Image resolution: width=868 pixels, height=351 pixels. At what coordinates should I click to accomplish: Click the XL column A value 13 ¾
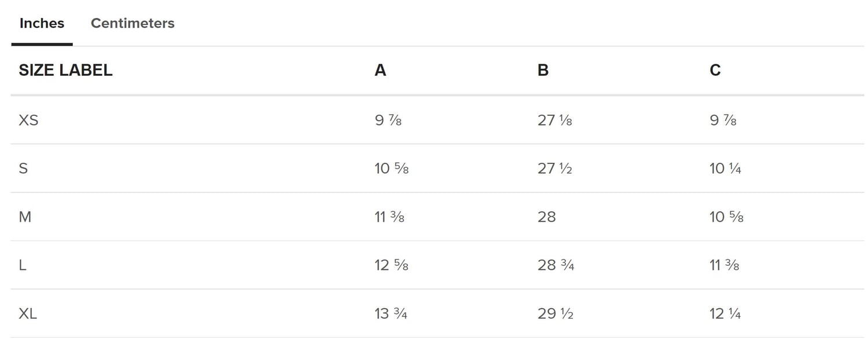(391, 314)
